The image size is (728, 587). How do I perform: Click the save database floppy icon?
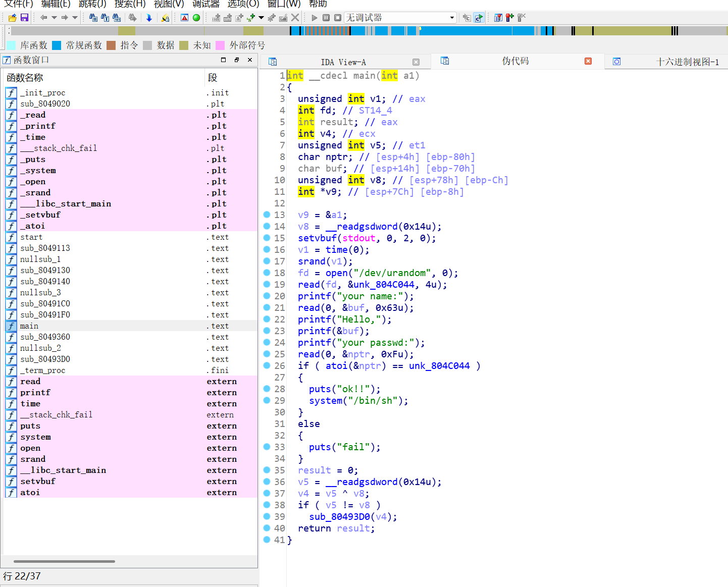click(x=24, y=18)
